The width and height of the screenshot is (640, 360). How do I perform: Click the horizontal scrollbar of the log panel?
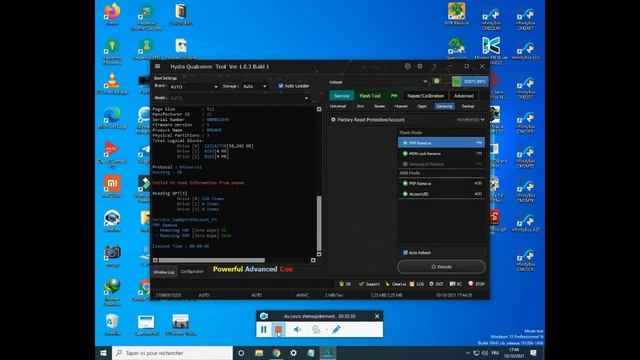tap(212, 260)
